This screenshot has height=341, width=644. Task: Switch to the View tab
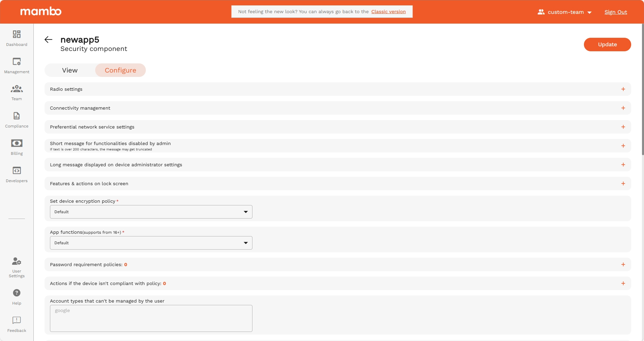pyautogui.click(x=70, y=70)
